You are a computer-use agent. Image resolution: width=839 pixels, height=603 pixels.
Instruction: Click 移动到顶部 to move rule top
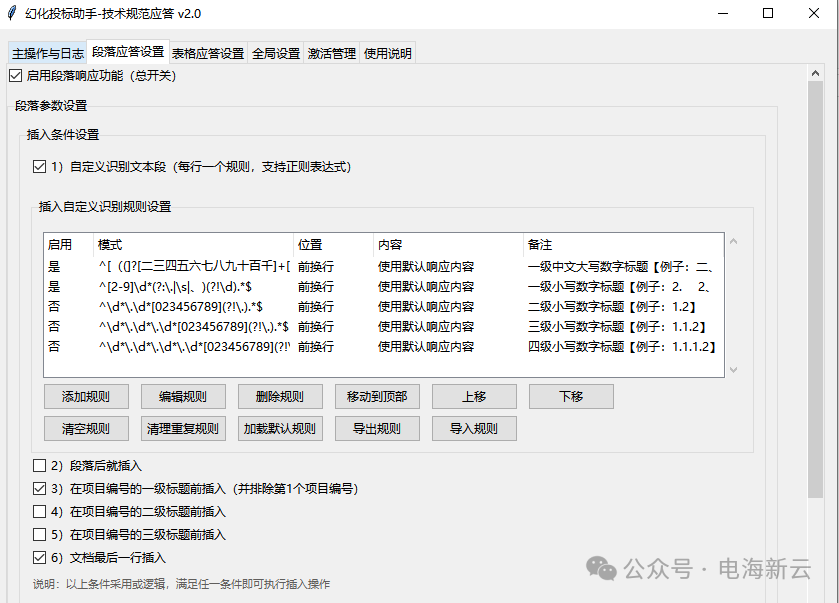pos(377,396)
